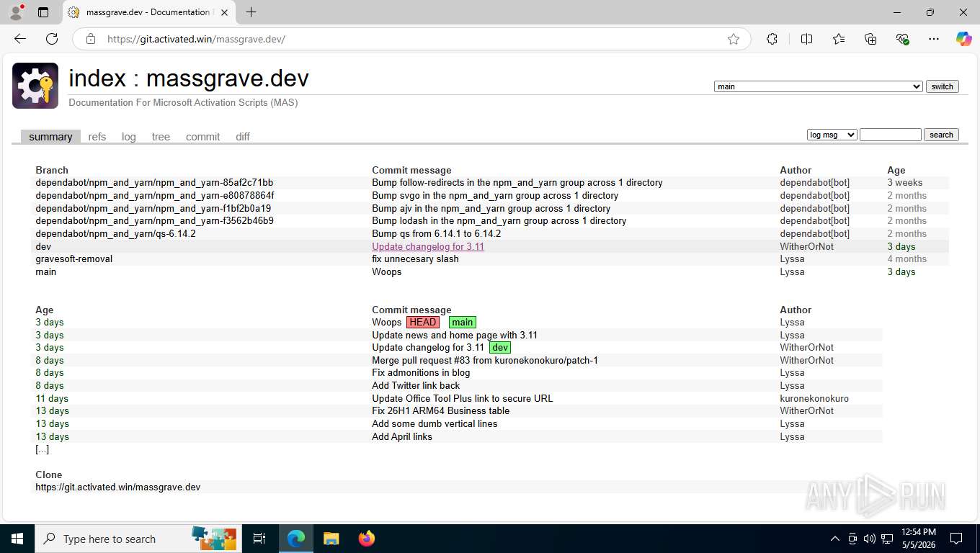Screen dimensions: 980x553
Task: Launch Firefox from the taskbar
Action: [x=367, y=539]
